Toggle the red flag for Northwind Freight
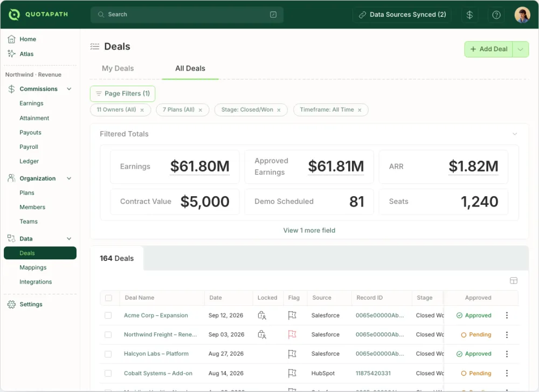Image resolution: width=539 pixels, height=392 pixels. (292, 335)
